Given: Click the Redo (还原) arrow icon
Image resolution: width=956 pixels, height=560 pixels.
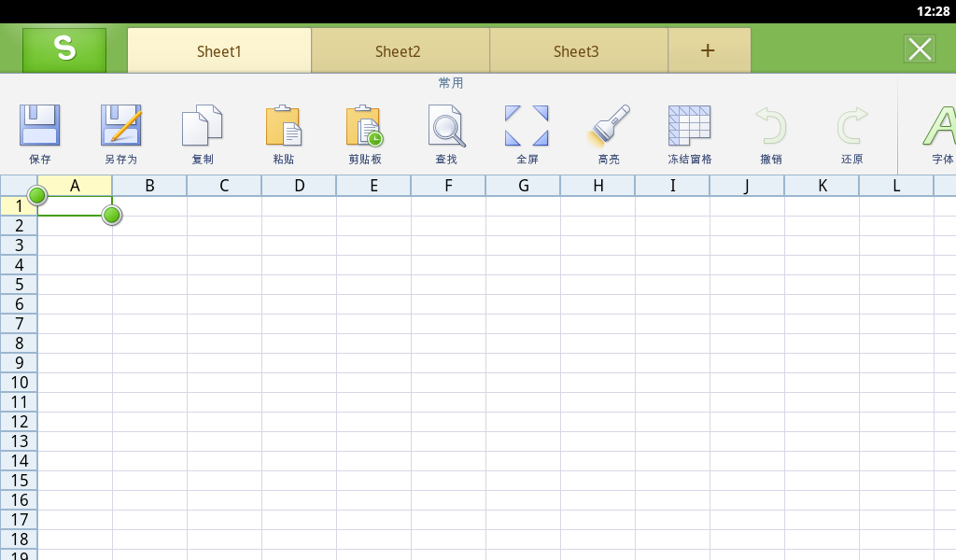Looking at the screenshot, I should point(851,127).
